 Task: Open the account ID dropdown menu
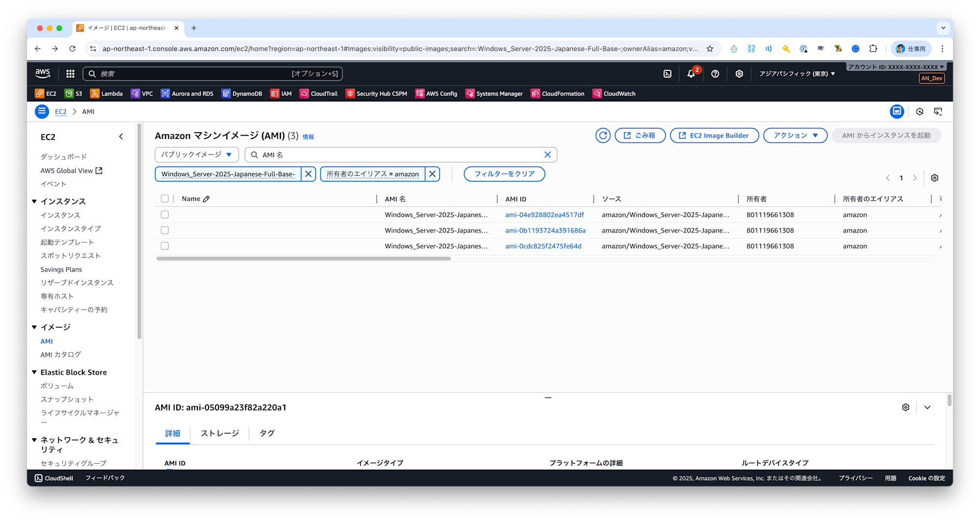896,67
